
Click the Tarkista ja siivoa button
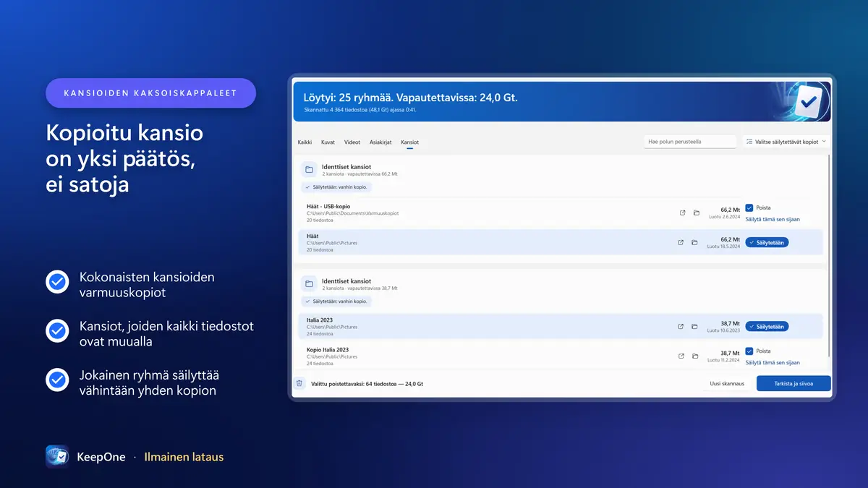pyautogui.click(x=793, y=383)
